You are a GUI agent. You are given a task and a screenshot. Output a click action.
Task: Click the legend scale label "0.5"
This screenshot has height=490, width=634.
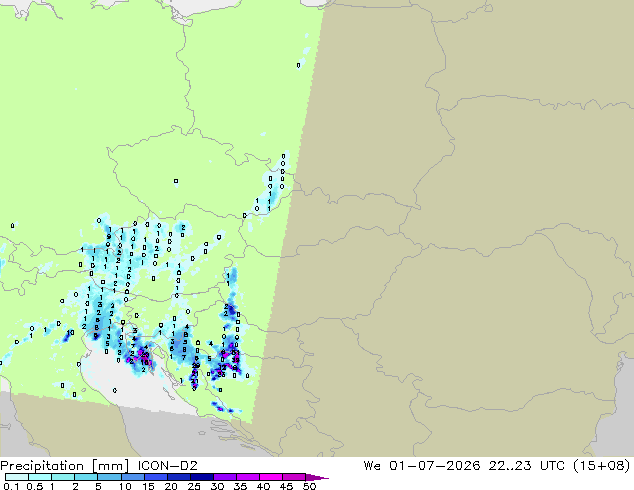[35, 486]
